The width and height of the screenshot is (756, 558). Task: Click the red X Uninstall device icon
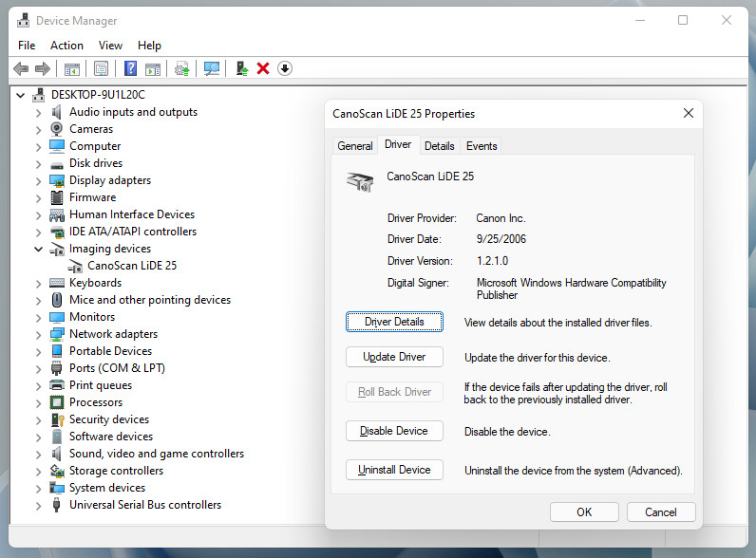click(263, 68)
